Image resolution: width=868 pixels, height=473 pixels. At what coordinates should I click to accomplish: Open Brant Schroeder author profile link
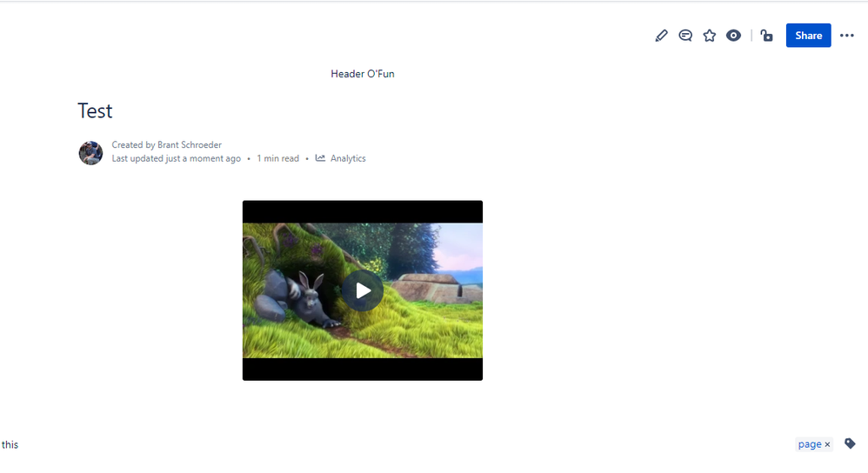(x=190, y=145)
